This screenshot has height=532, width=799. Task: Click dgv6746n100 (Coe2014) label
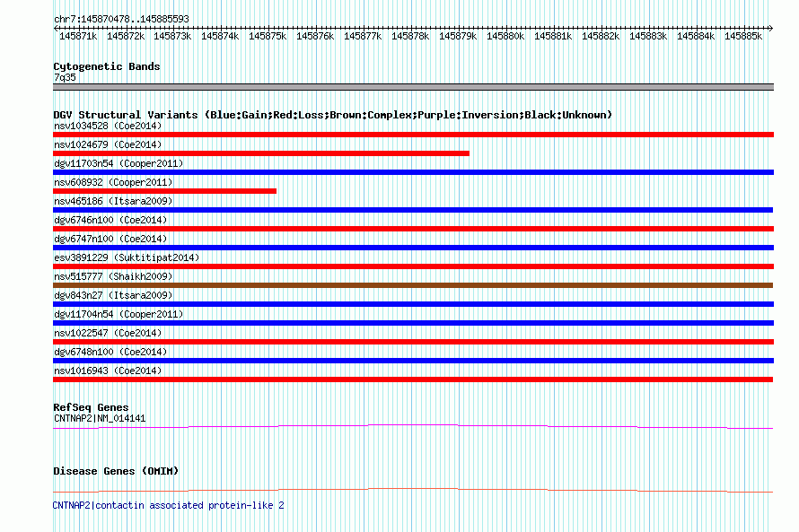(110, 220)
